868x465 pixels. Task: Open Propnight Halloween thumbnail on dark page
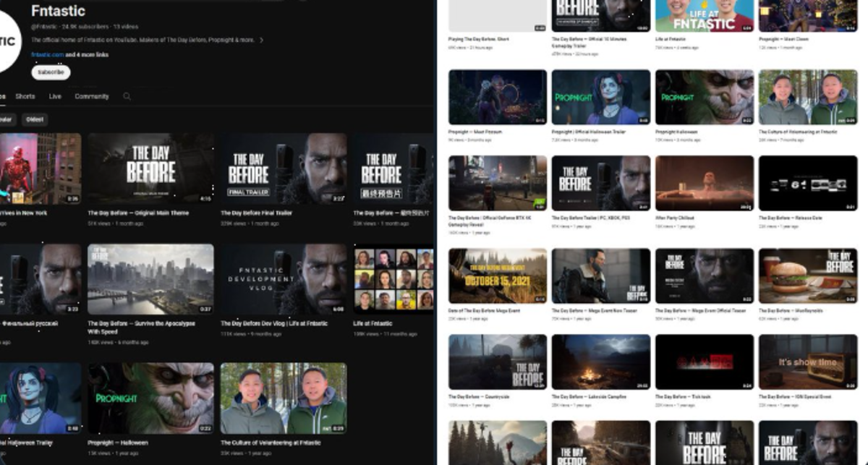pos(150,398)
